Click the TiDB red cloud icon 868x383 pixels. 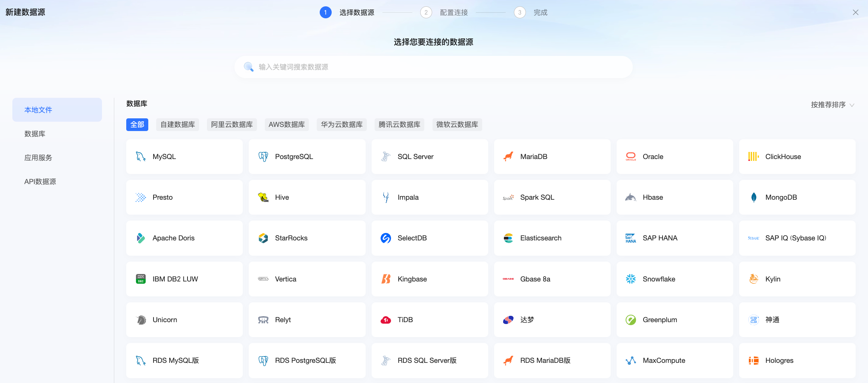click(x=386, y=320)
